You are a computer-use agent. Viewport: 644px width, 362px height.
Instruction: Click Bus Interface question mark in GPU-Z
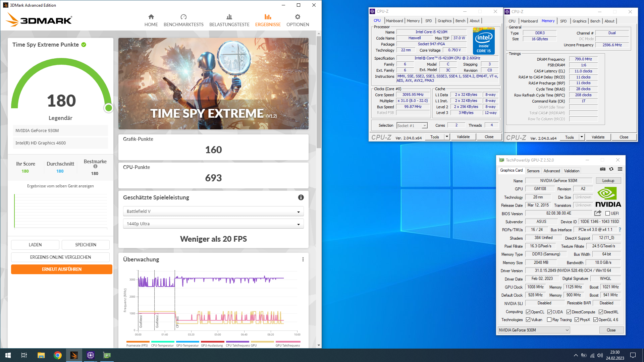pyautogui.click(x=620, y=230)
